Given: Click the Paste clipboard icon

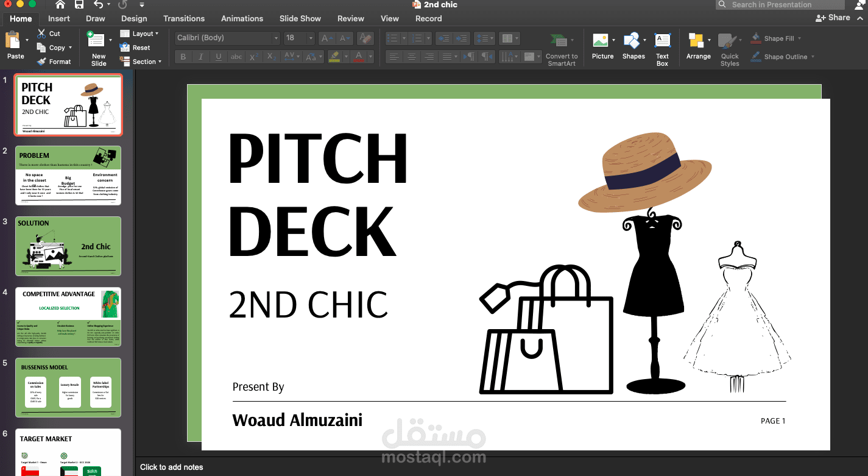Looking at the screenshot, I should 12,40.
